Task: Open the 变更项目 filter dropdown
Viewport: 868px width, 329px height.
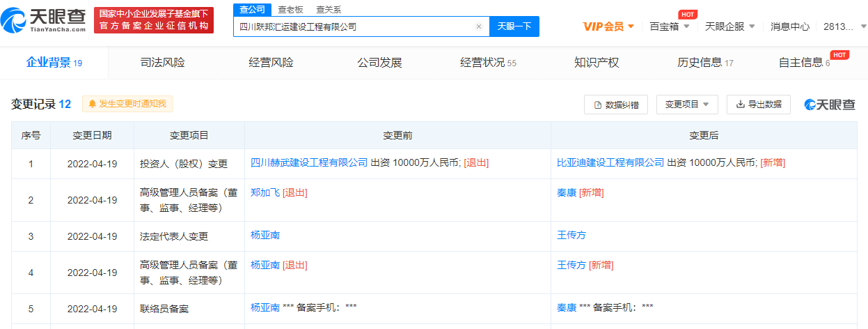Action: click(x=687, y=105)
